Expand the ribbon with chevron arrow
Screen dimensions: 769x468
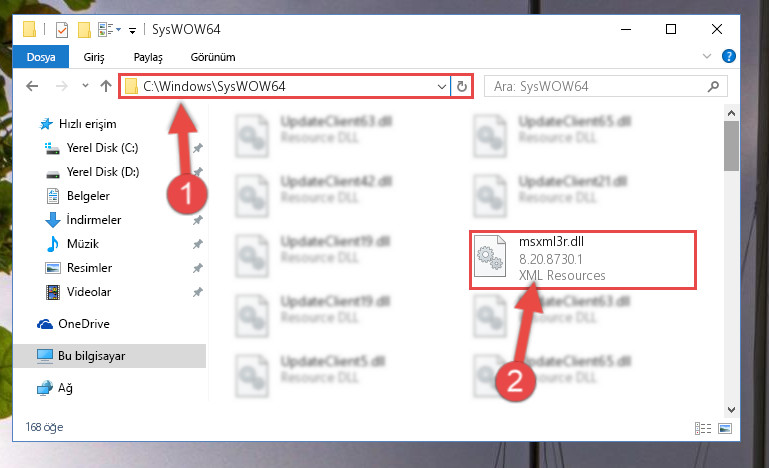pyautogui.click(x=707, y=56)
